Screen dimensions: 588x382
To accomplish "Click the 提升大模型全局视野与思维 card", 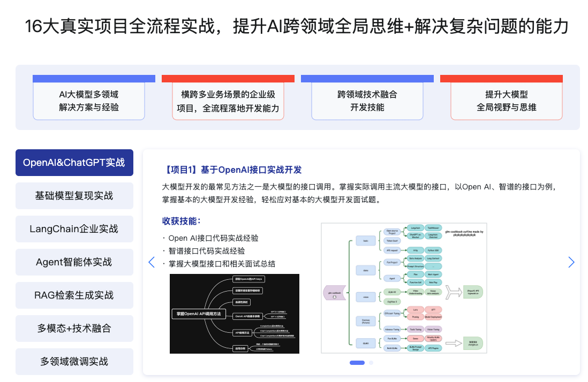I will pos(507,101).
